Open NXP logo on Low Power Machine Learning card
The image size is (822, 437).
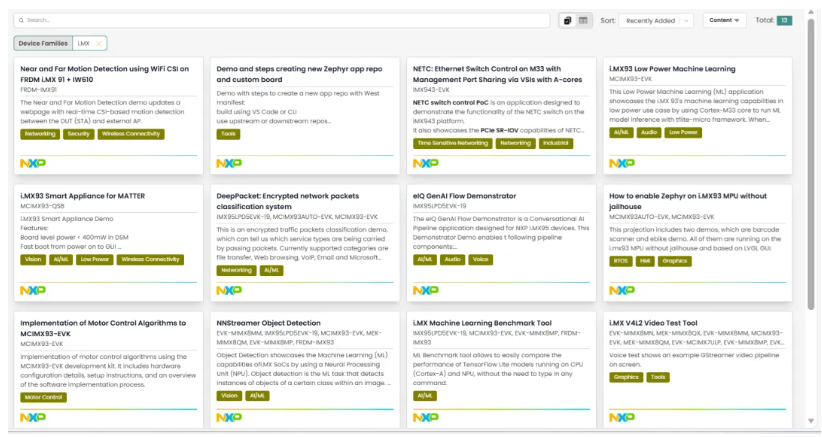[x=622, y=163]
